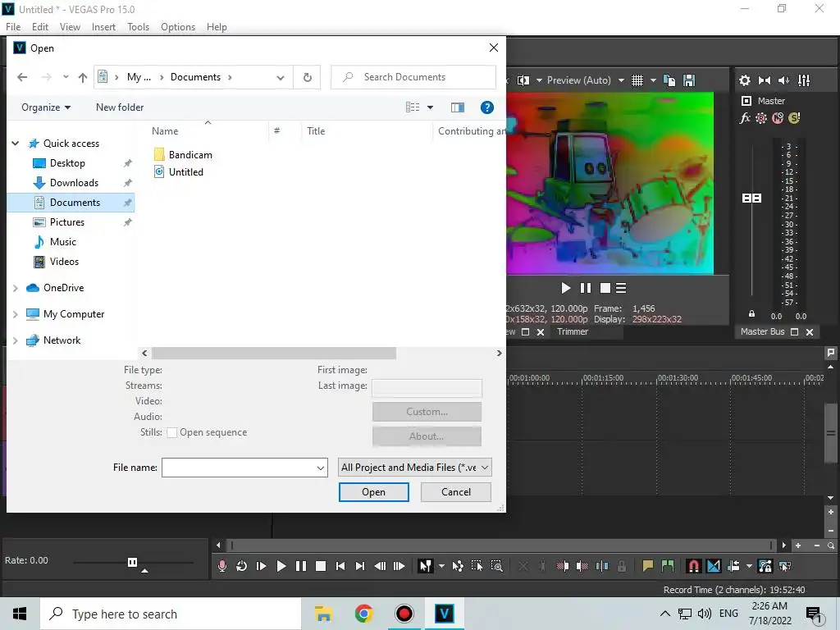This screenshot has width=840, height=630.
Task: Click the Bandicam record icon in taskbar
Action: [x=404, y=614]
